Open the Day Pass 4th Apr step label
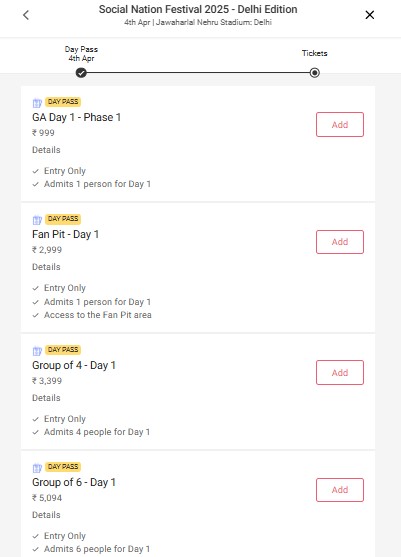This screenshot has height=557, width=401. [81, 54]
